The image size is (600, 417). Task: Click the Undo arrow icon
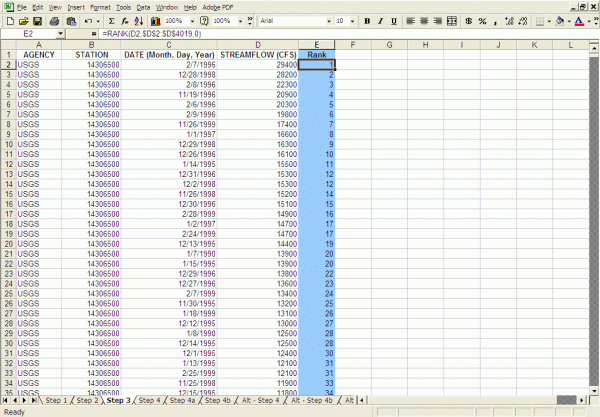click(x=88, y=21)
